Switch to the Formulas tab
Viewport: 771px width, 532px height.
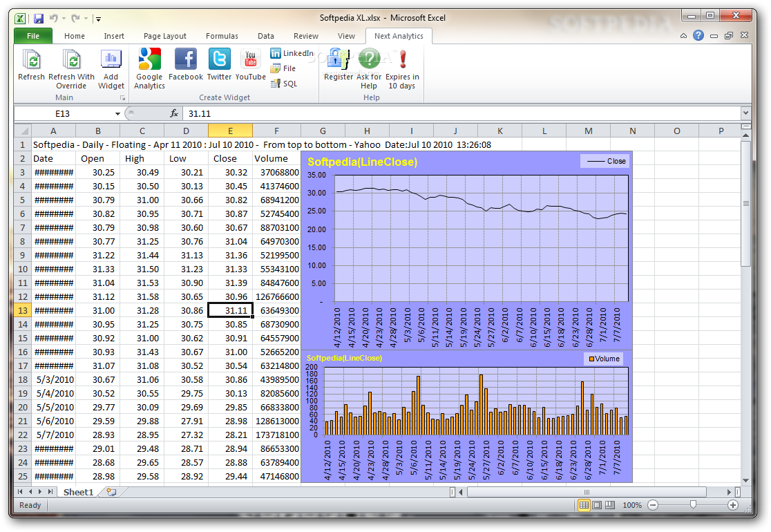222,36
